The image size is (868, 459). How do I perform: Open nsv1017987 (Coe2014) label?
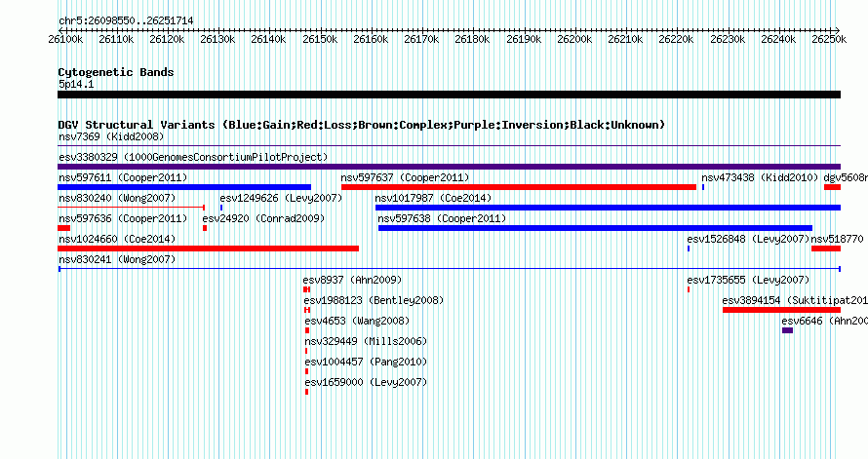pos(433,198)
